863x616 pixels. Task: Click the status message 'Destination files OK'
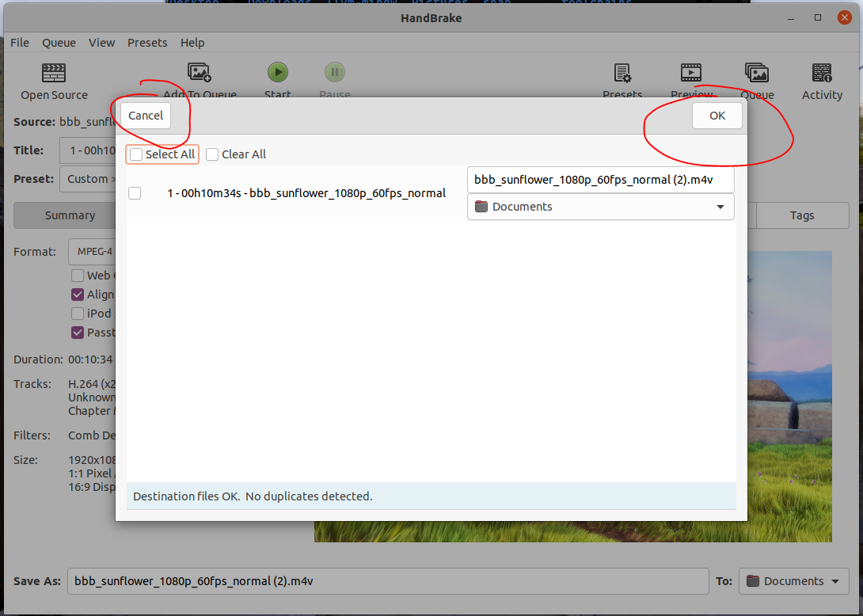click(253, 496)
